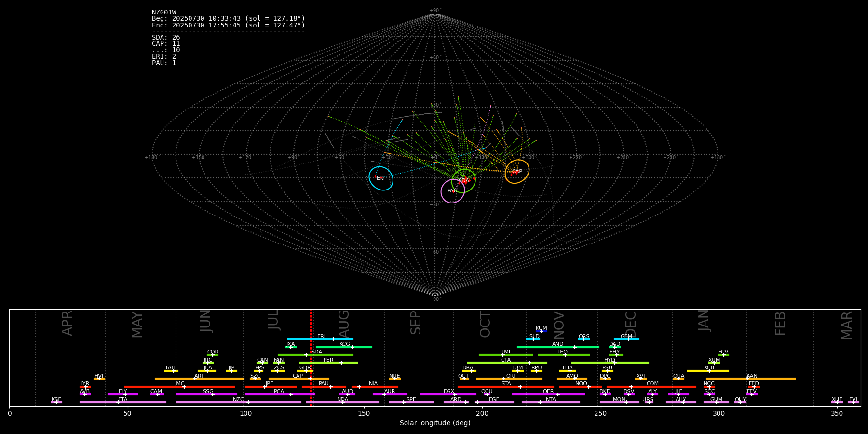This screenshot has height=434, width=868.
Task: Click the JXA shower marker in the timeline
Action: [x=291, y=347]
